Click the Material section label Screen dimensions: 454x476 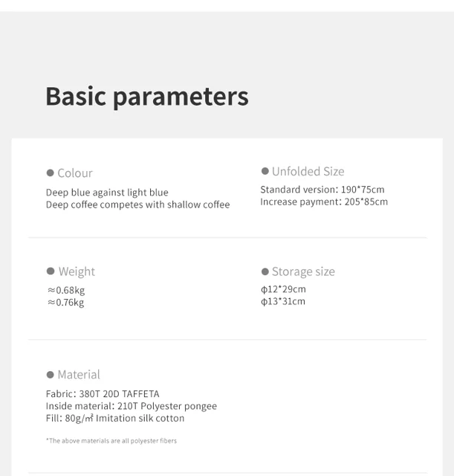click(x=79, y=375)
